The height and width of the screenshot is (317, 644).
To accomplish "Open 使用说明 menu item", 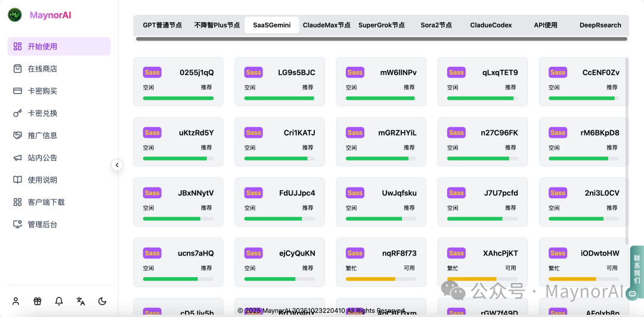I will 58,180.
